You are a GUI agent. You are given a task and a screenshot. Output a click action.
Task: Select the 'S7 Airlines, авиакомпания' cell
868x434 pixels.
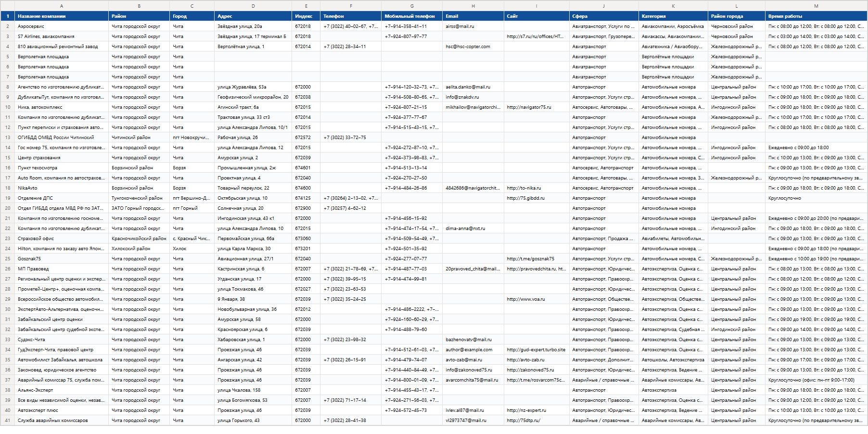[62, 36]
